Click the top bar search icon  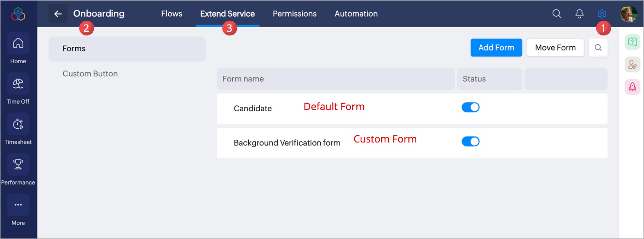coord(557,14)
